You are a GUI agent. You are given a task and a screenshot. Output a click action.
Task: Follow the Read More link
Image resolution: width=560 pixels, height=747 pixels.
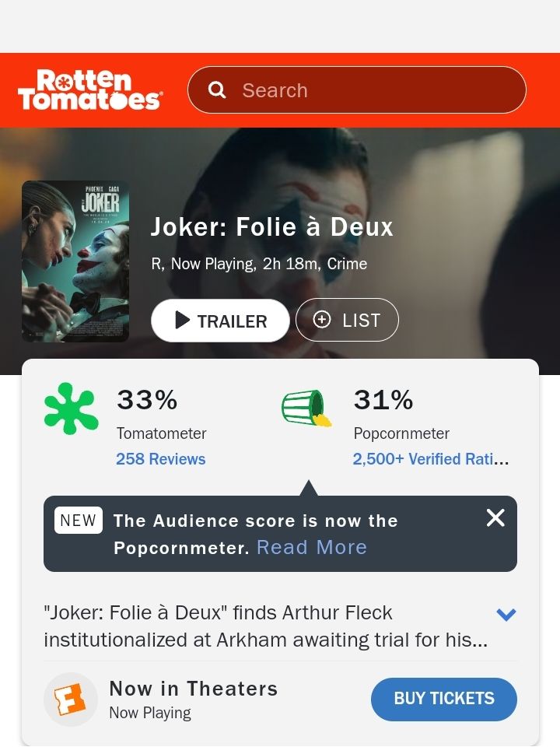pos(312,547)
